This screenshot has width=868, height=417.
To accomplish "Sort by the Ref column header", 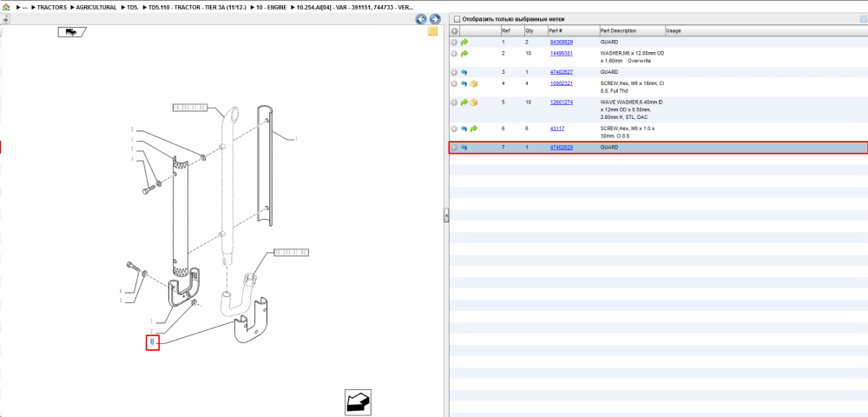I will [x=512, y=31].
